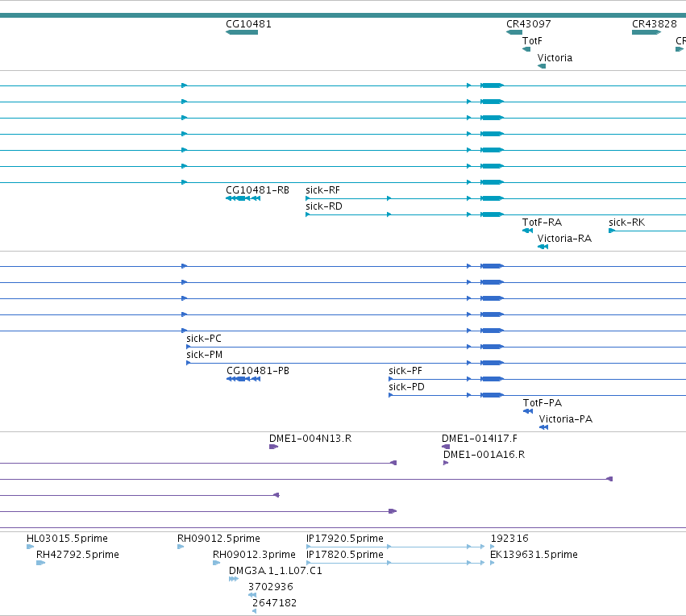Click the sick-PF protein label
Image resolution: width=686 pixels, height=616 pixels.
(405, 371)
